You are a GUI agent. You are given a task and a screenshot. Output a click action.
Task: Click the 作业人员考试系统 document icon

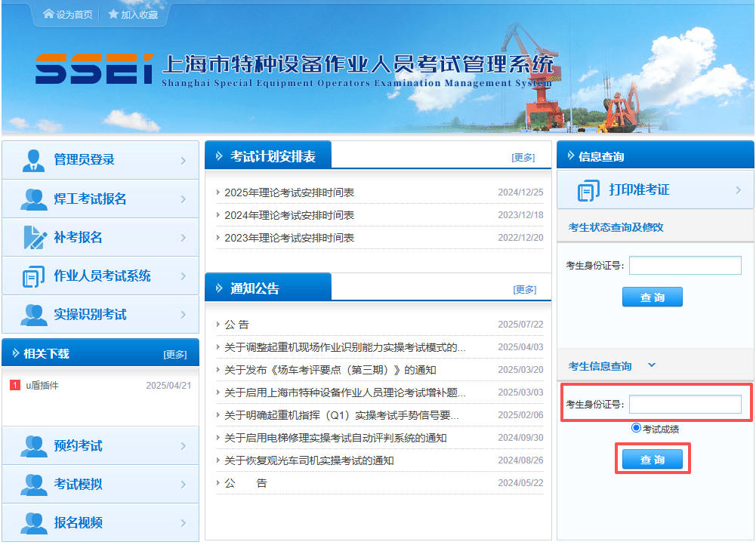pos(33,276)
